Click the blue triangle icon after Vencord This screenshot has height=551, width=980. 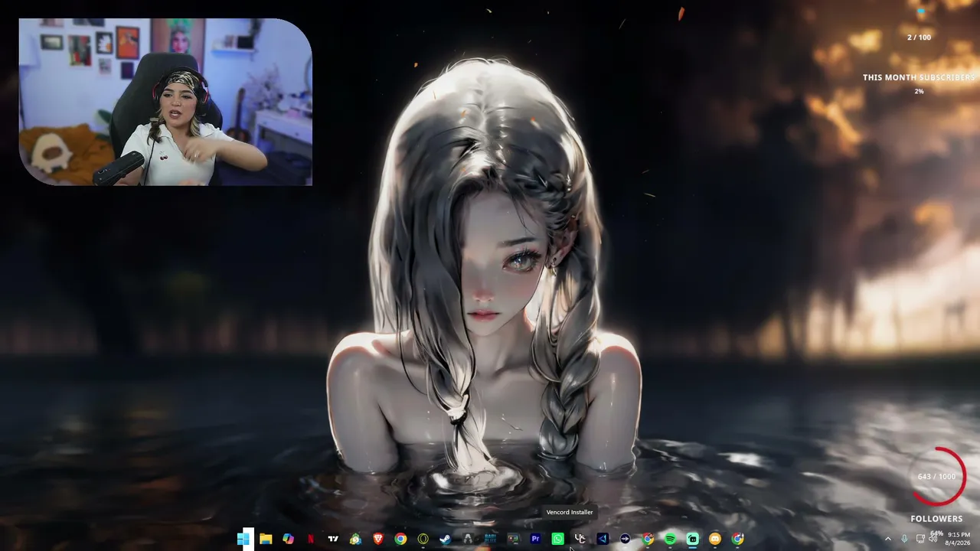[x=603, y=539]
